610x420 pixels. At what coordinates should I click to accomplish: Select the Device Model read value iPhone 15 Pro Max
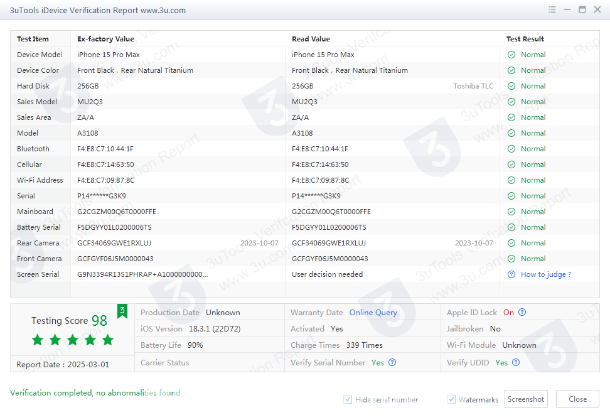coord(323,55)
